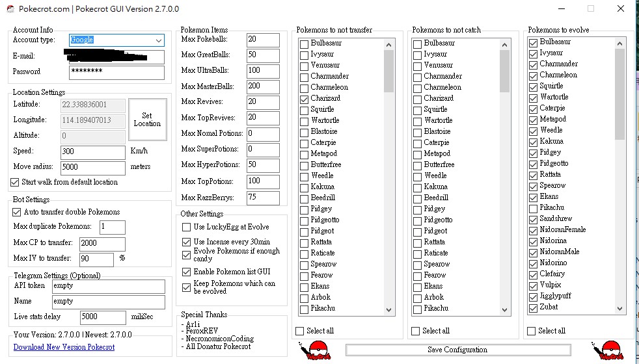Click the Max TopPotions field
This screenshot has height=364, width=639.
(x=264, y=181)
